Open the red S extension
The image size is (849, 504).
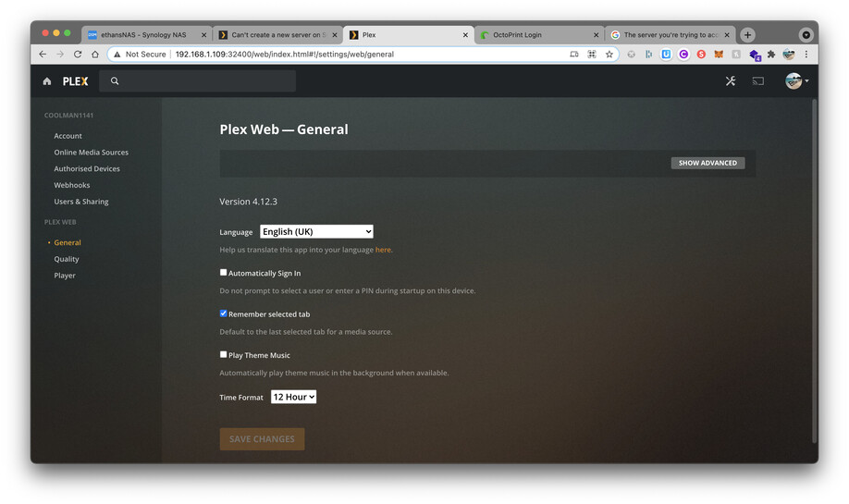[701, 55]
